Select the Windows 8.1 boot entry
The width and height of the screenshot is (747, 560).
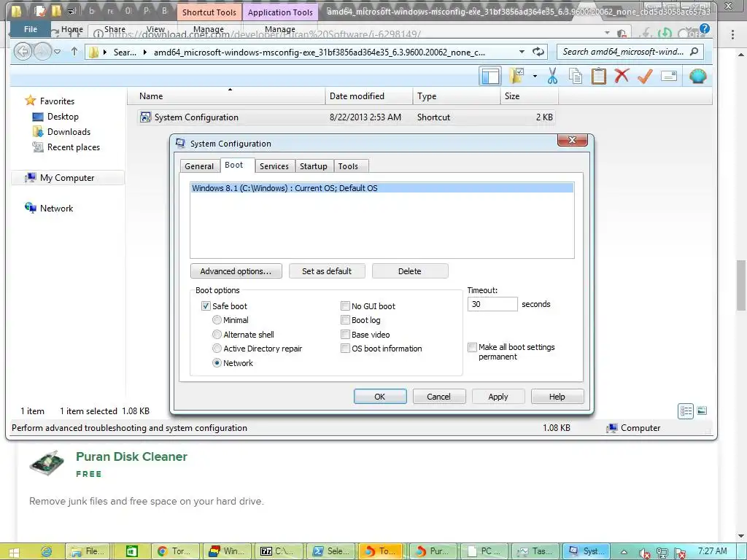click(x=382, y=188)
